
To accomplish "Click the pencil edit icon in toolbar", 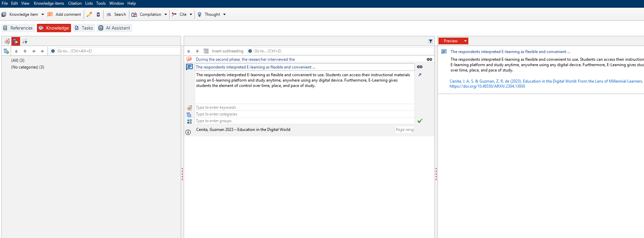I will pos(89,14).
